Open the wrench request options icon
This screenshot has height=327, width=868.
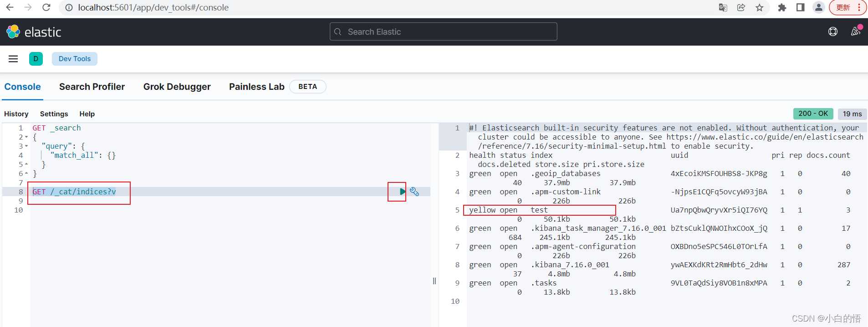pyautogui.click(x=414, y=192)
